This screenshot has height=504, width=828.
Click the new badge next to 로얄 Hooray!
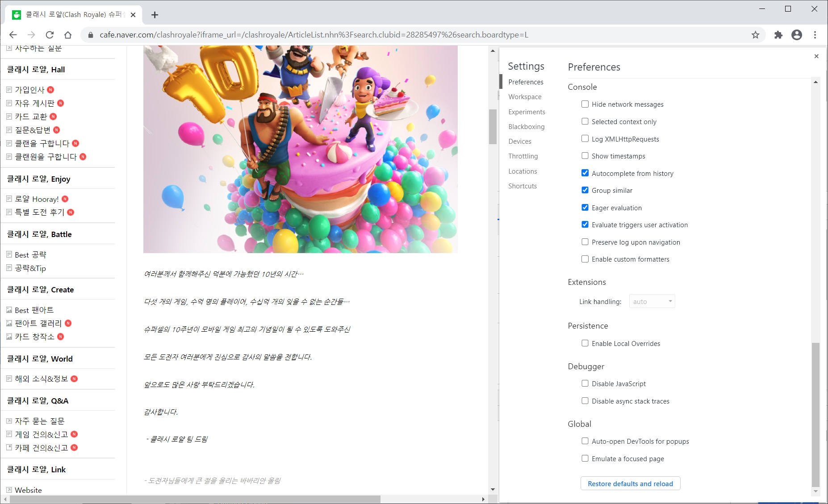[x=65, y=199]
